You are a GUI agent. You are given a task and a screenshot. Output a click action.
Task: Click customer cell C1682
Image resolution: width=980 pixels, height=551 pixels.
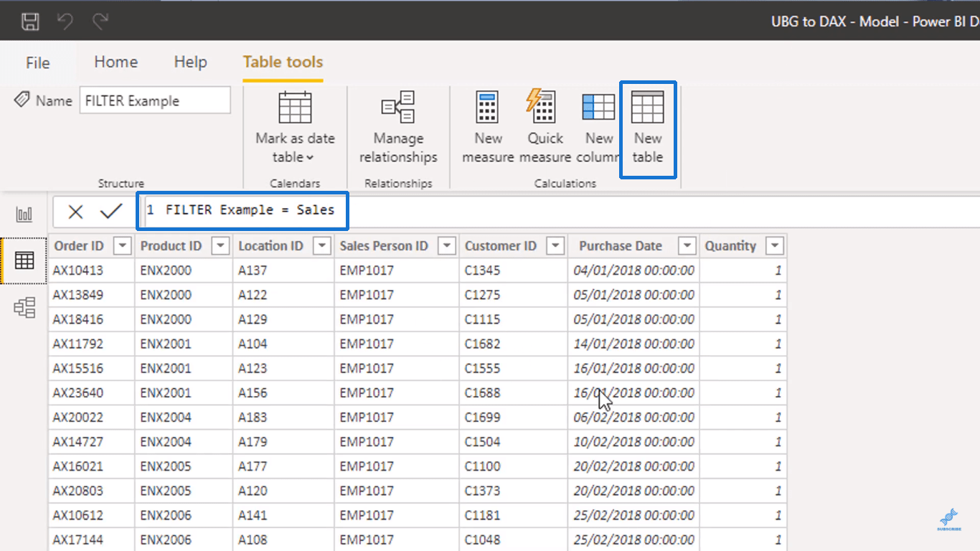[514, 344]
